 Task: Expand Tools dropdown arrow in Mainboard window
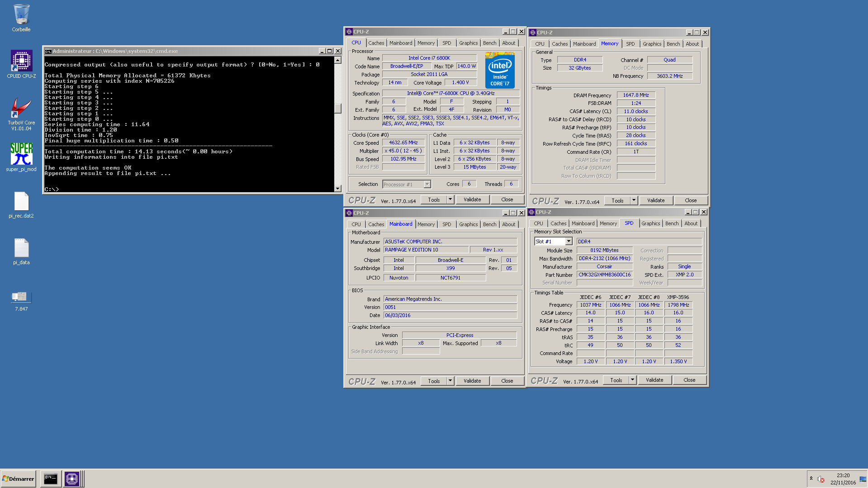[x=450, y=381]
